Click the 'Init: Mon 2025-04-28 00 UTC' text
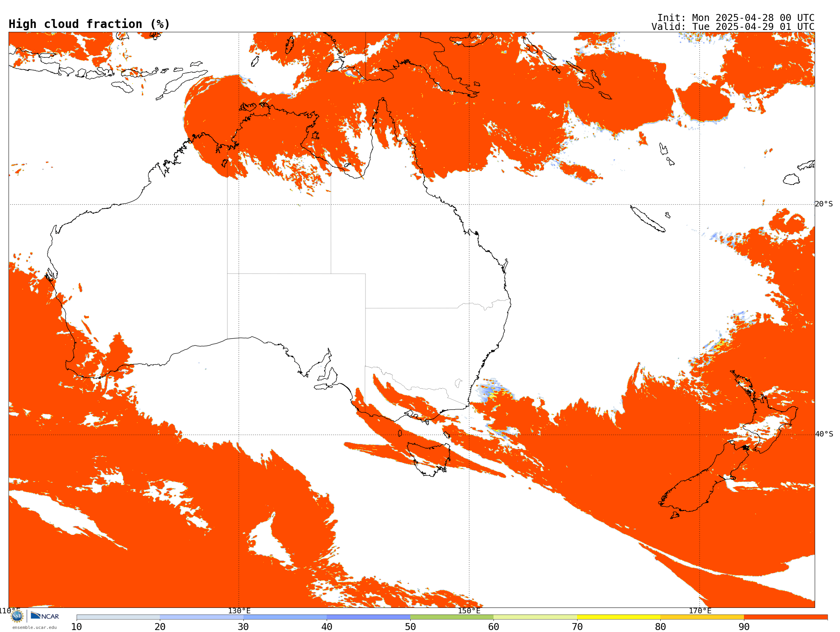Screen dimensions: 840x632 pyautogui.click(x=736, y=18)
